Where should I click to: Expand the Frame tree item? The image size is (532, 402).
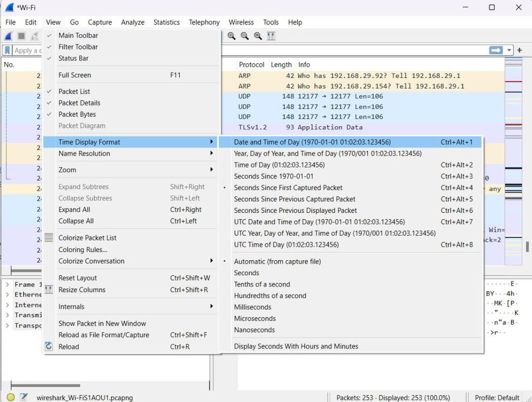[7, 285]
